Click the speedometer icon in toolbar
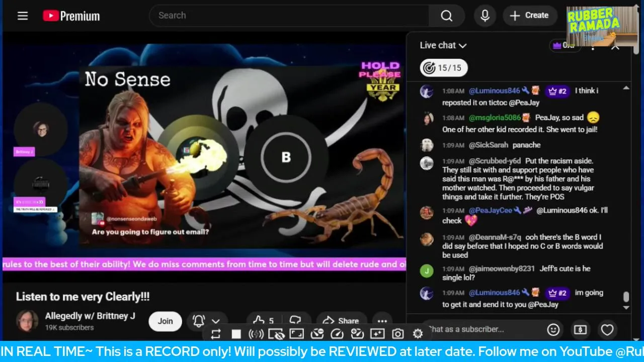This screenshot has width=644, height=362. [337, 334]
